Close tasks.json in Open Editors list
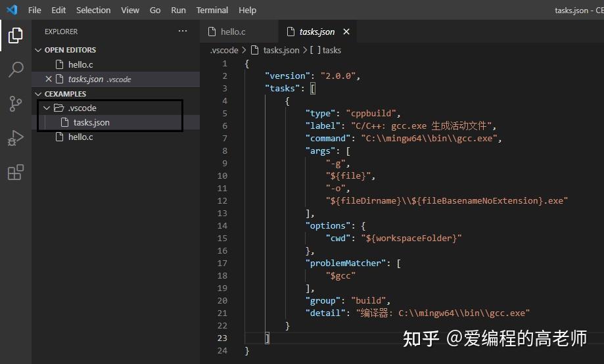 49,79
